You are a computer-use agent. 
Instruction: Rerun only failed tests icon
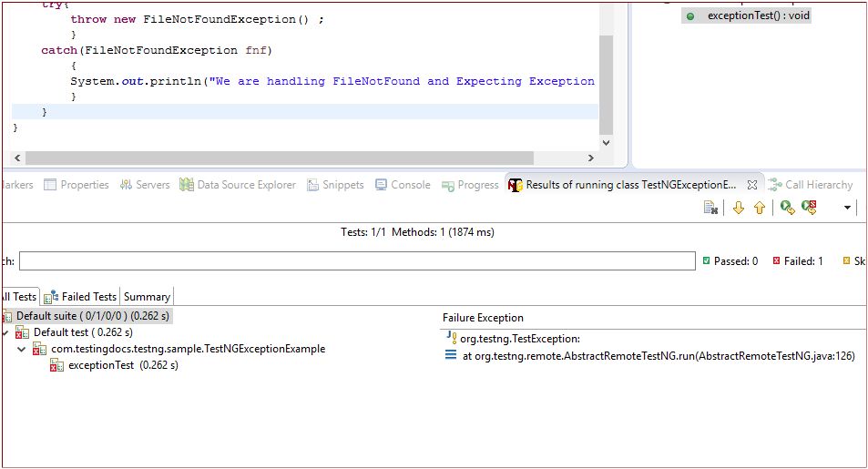click(x=810, y=208)
